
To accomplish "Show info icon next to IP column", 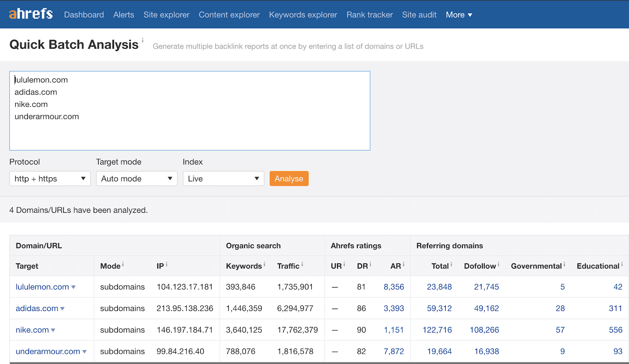I will point(167,265).
